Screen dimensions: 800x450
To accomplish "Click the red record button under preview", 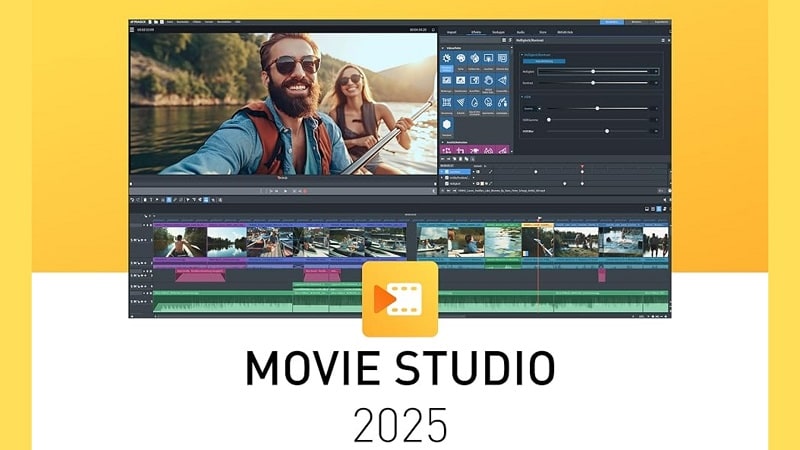I will 305,191.
